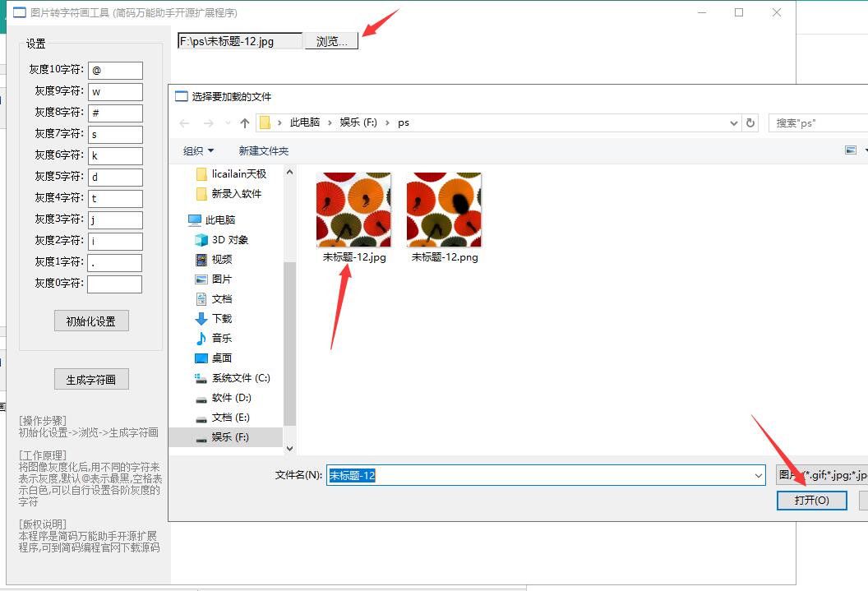
Task: Click the back navigation arrow in the dialog
Action: tap(182, 122)
